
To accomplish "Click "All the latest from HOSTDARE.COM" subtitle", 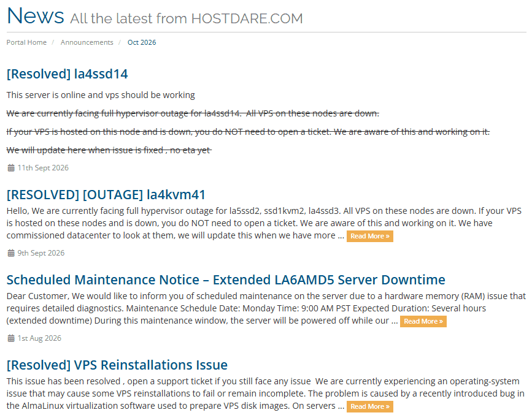I will pyautogui.click(x=187, y=18).
